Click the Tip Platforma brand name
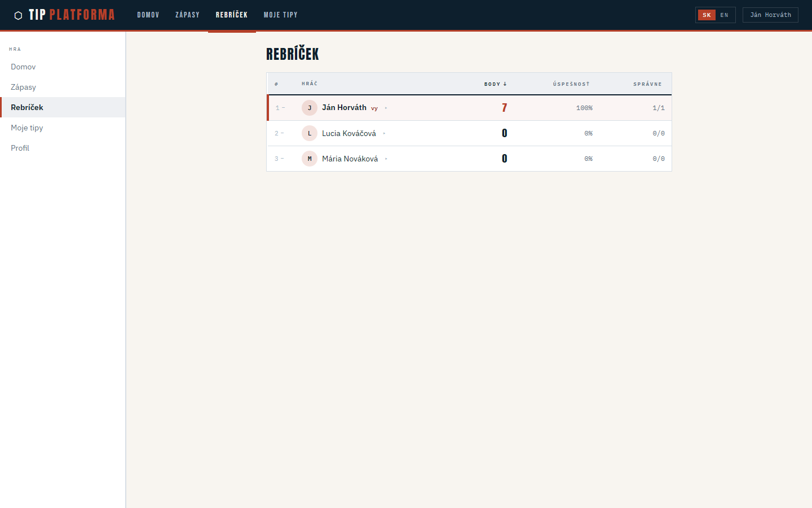This screenshot has width=812, height=508. pyautogui.click(x=72, y=15)
